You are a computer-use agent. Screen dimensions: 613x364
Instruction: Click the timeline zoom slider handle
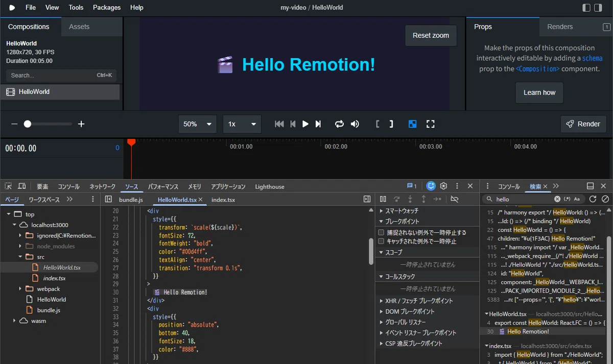pos(28,124)
